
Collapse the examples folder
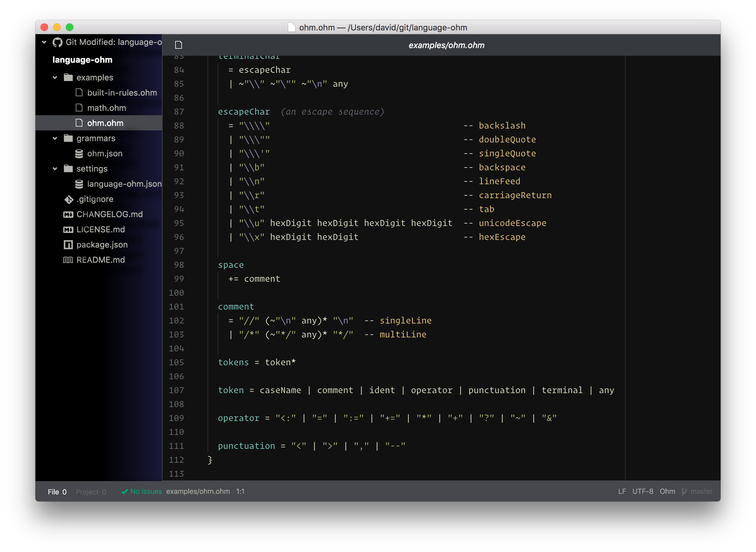pyautogui.click(x=55, y=78)
